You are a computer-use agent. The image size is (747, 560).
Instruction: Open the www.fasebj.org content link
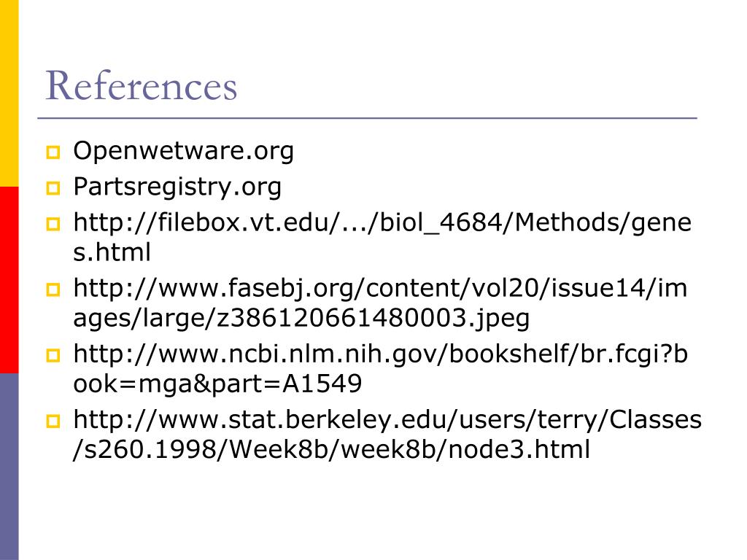380,289
